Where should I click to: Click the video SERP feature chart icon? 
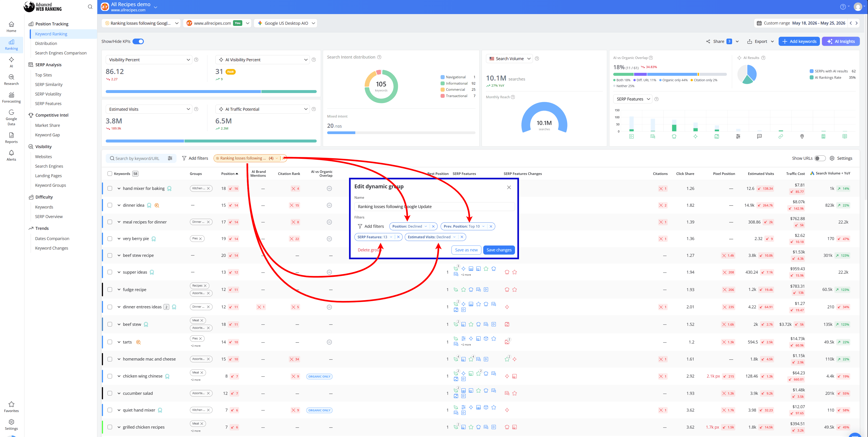pyautogui.click(x=631, y=136)
